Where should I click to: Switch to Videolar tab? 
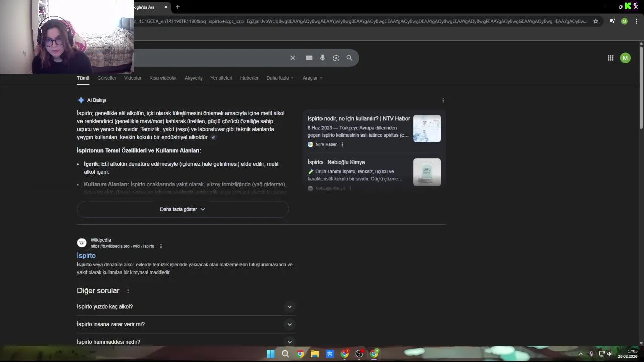(133, 78)
